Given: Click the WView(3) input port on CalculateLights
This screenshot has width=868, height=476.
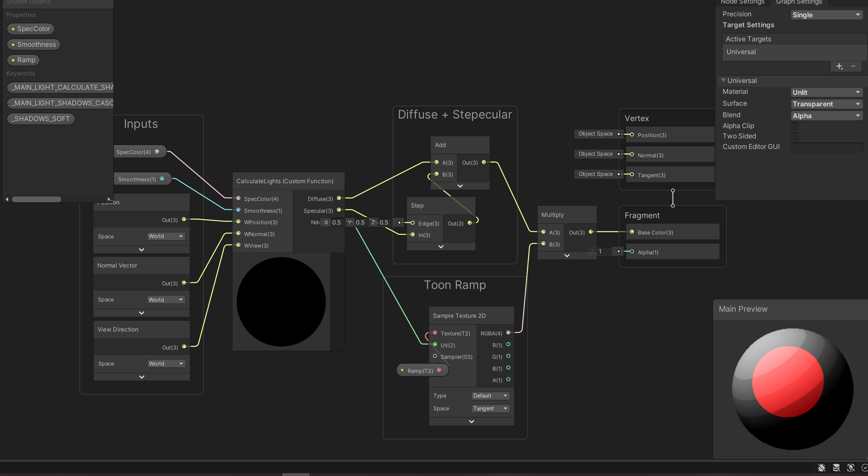Looking at the screenshot, I should click(x=238, y=245).
